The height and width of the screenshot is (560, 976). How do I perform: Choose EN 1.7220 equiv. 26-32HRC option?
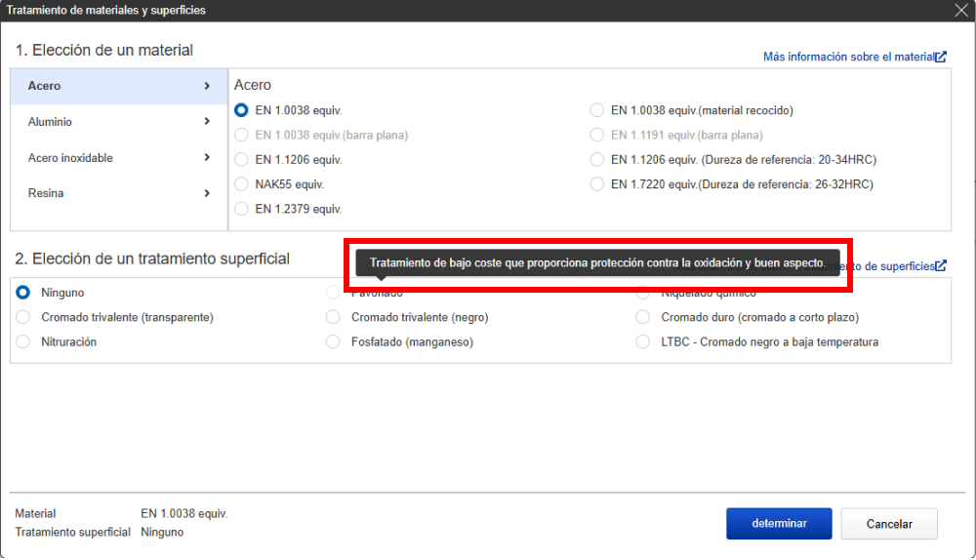pyautogui.click(x=597, y=183)
